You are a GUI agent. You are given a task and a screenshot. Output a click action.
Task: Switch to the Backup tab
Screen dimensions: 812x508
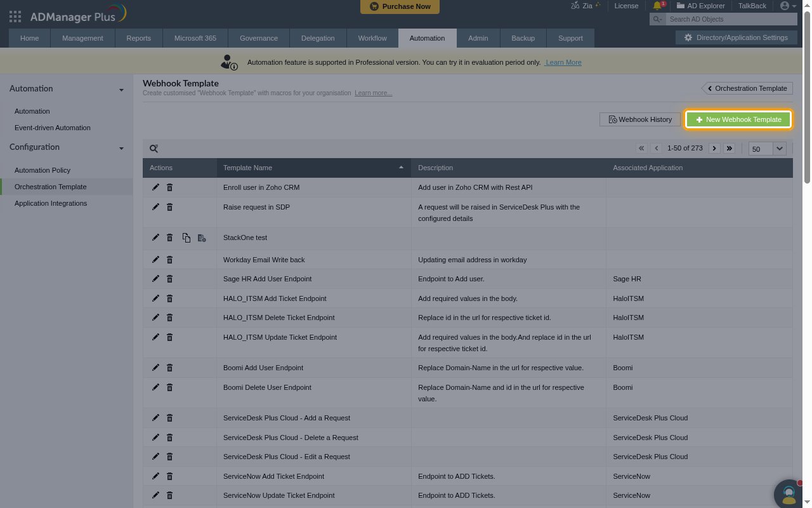pyautogui.click(x=523, y=38)
